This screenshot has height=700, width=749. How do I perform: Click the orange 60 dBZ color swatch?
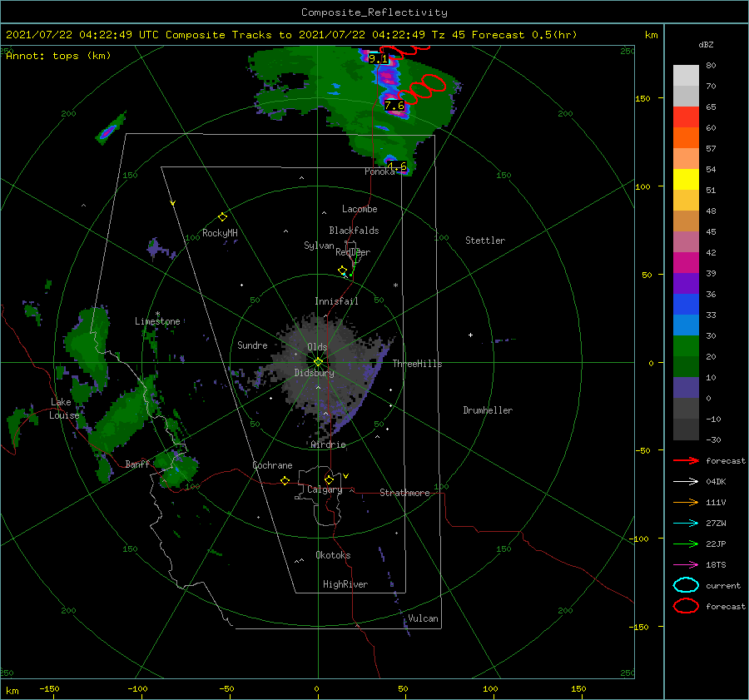click(x=686, y=138)
